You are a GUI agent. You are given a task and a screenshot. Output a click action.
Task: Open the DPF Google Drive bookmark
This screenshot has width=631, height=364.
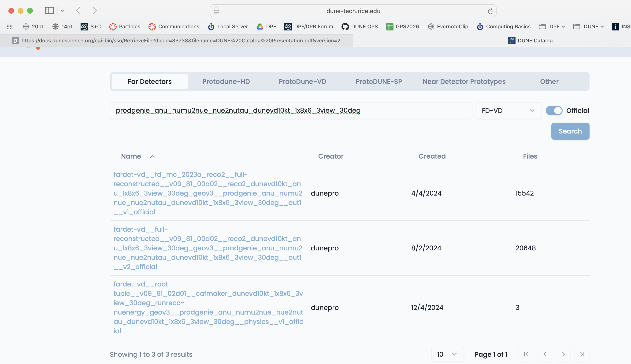[x=266, y=26]
